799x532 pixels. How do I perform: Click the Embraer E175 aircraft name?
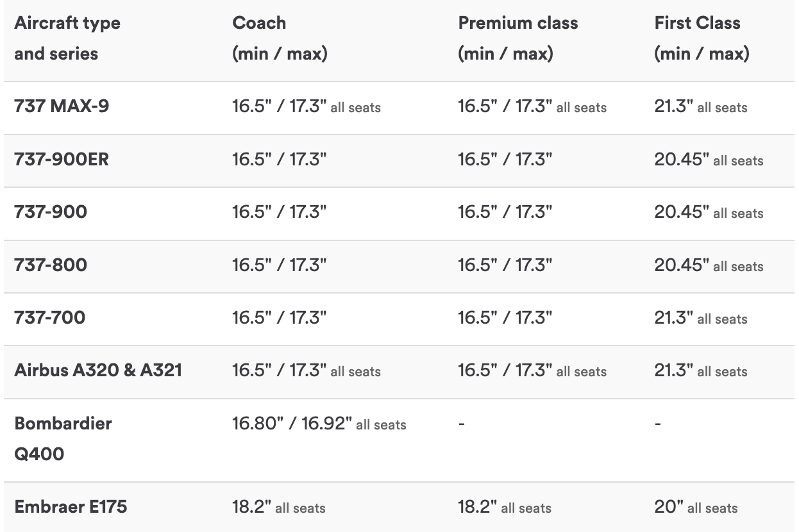click(x=71, y=507)
